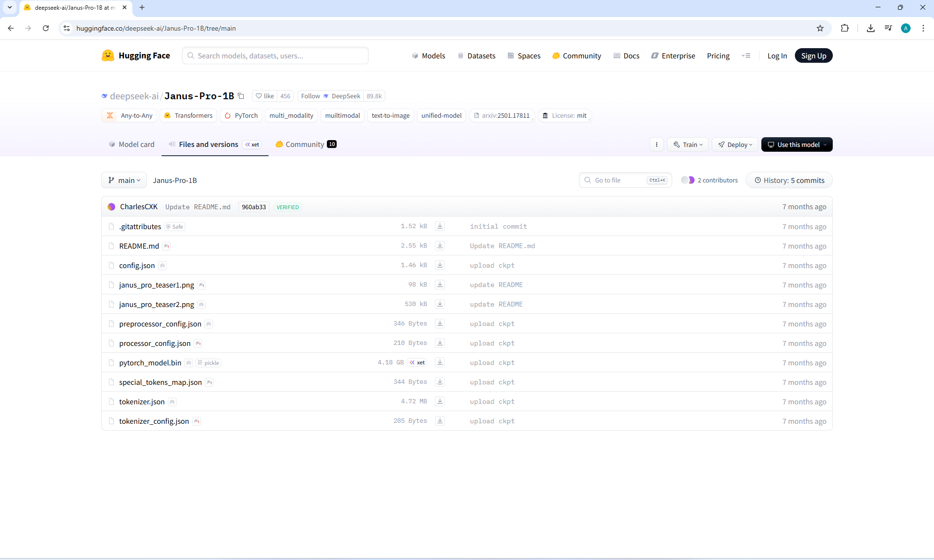Open browser extensions puzzle icon
The width and height of the screenshot is (934, 560).
pyautogui.click(x=844, y=28)
